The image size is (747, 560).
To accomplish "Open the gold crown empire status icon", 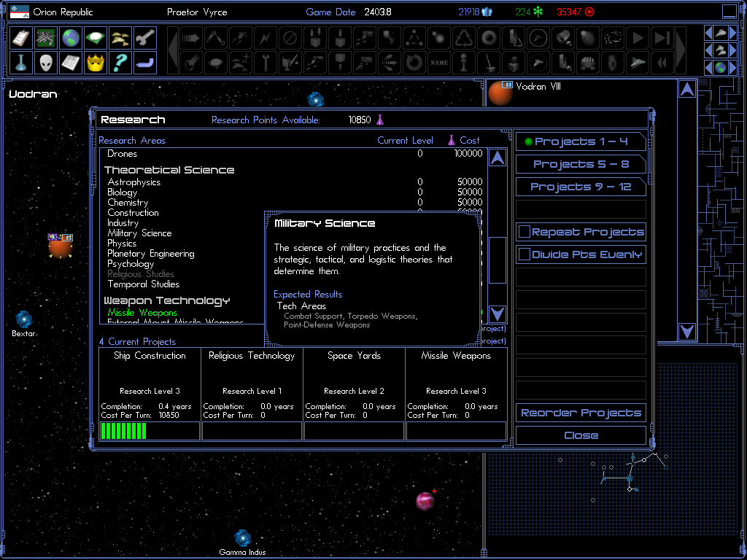I will 95,63.
